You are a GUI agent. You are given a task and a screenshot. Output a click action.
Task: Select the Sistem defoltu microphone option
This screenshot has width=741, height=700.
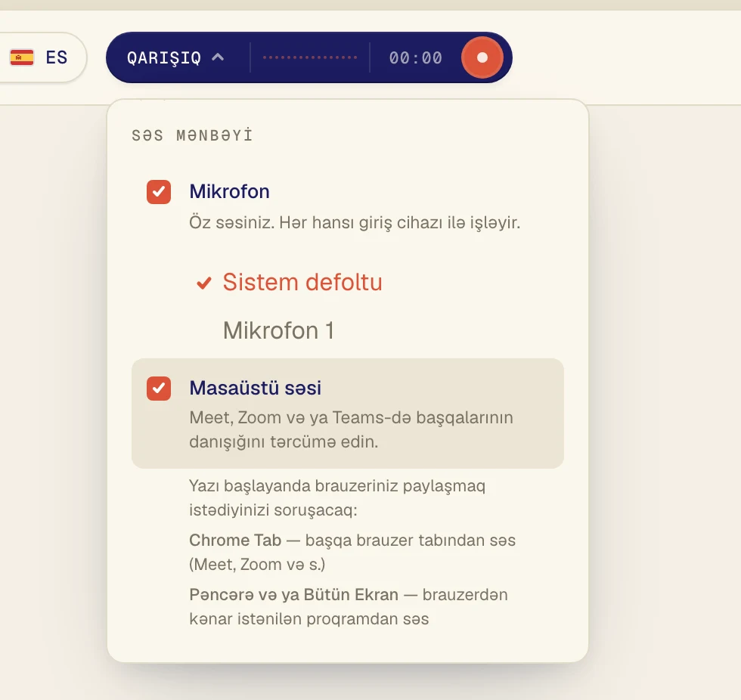point(302,283)
